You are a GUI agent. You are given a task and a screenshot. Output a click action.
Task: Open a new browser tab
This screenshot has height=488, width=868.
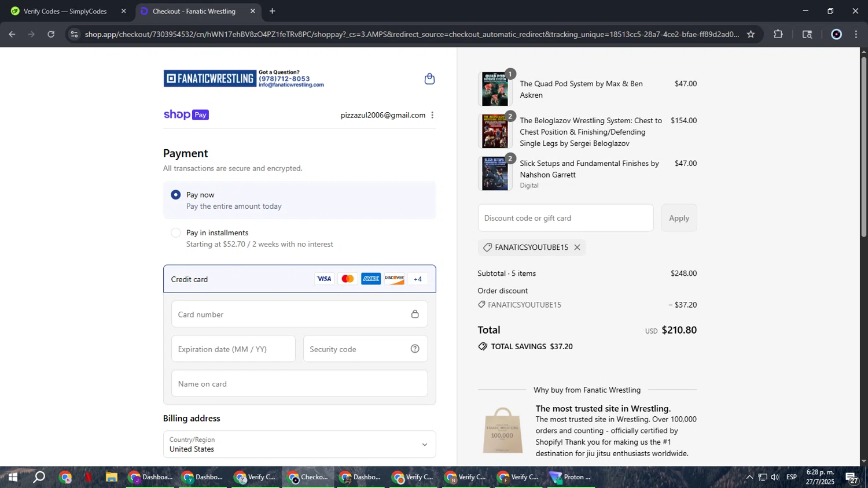click(272, 11)
